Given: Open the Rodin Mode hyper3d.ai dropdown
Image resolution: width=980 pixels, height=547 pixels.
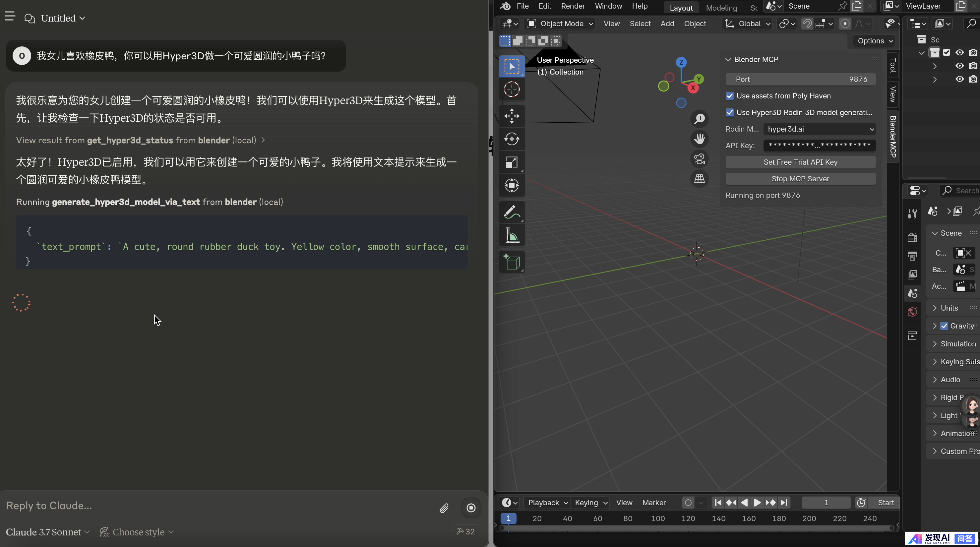Looking at the screenshot, I should (820, 129).
